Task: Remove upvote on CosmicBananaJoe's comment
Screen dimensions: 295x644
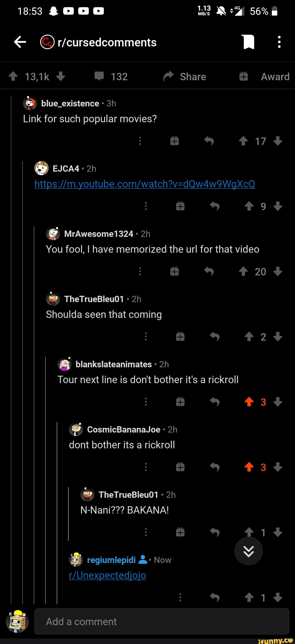Action: pyautogui.click(x=249, y=467)
